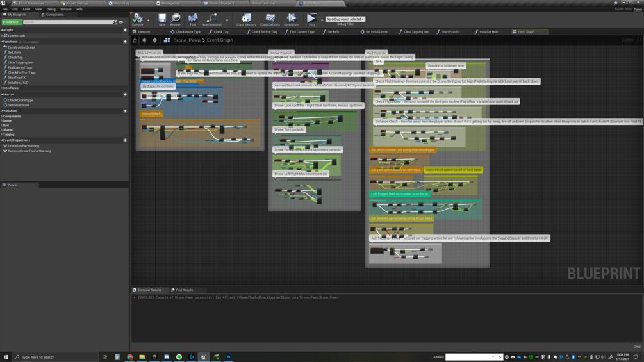Open Class Defaults
This screenshot has width=644, height=362.
click(270, 19)
